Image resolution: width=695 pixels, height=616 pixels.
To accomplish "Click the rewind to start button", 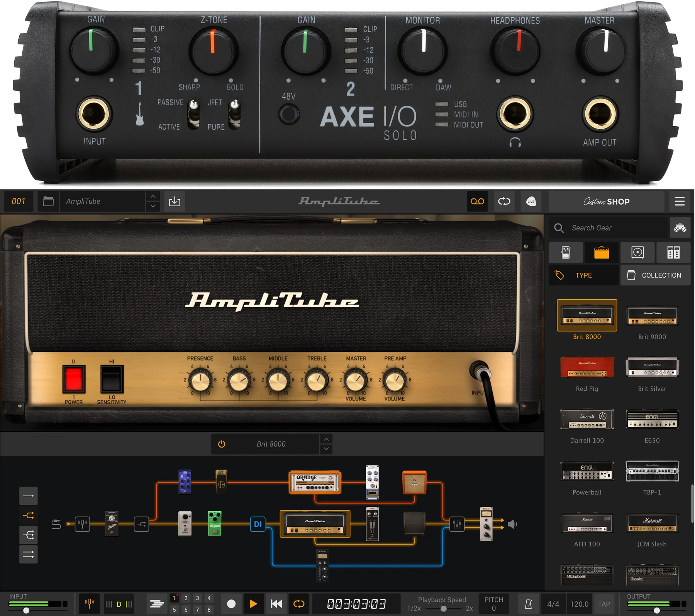I will [x=276, y=604].
